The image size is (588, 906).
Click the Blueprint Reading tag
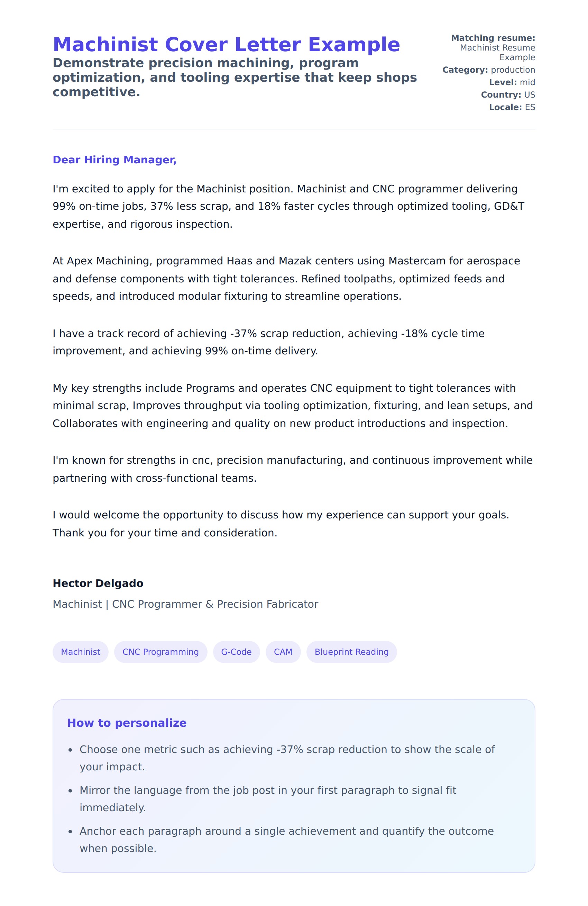point(351,652)
